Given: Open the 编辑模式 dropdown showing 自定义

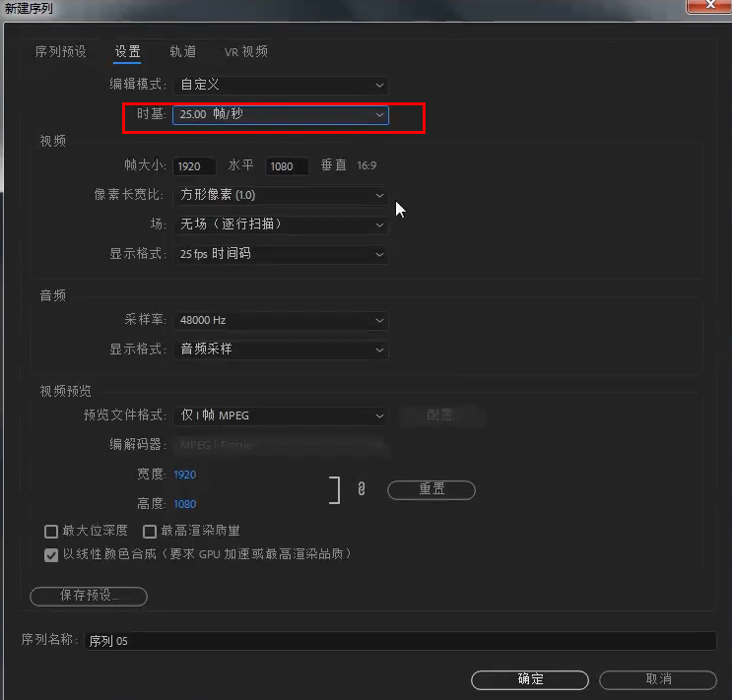Looking at the screenshot, I should tap(281, 85).
